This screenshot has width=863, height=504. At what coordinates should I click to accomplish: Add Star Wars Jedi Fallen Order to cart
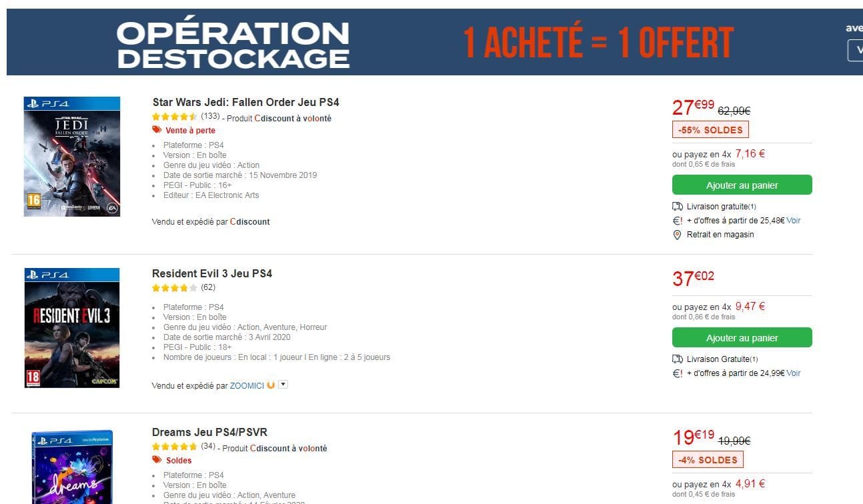point(742,185)
